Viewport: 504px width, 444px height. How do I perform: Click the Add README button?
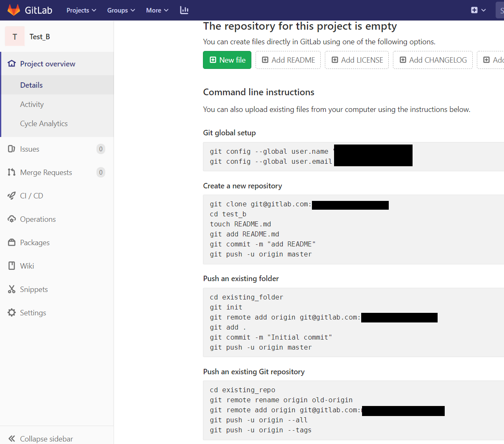[x=288, y=60]
